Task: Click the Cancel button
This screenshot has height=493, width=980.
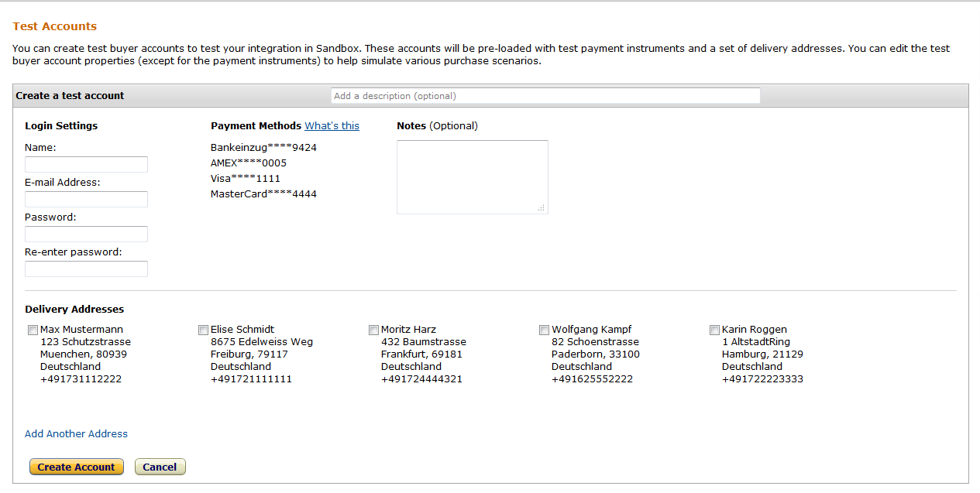Action: [x=160, y=467]
